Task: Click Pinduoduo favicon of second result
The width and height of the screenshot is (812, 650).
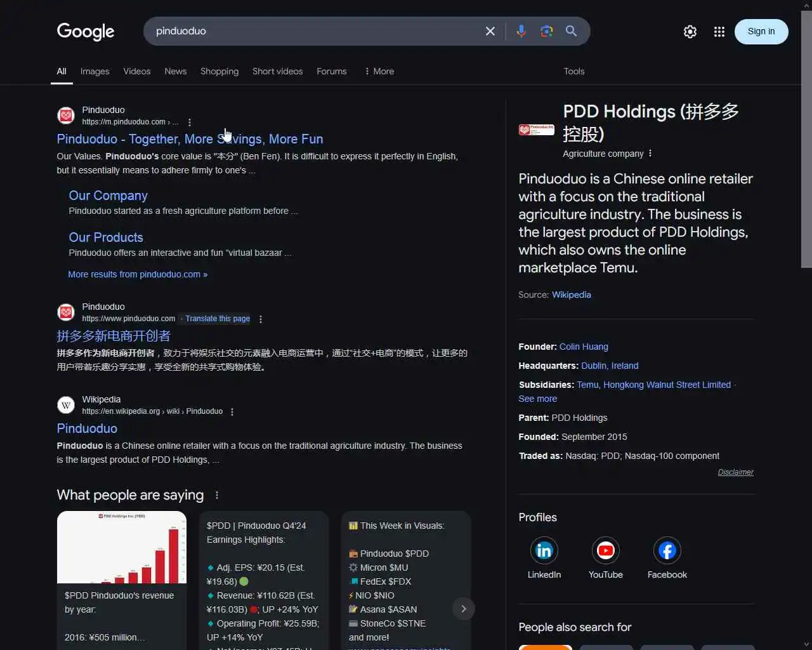Action: tap(66, 312)
